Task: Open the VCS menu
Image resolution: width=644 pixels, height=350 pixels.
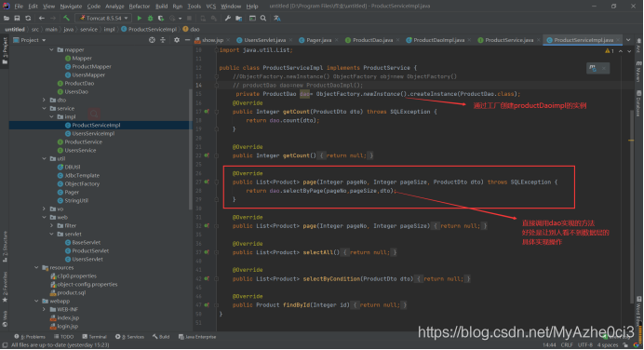Action: [x=210, y=7]
